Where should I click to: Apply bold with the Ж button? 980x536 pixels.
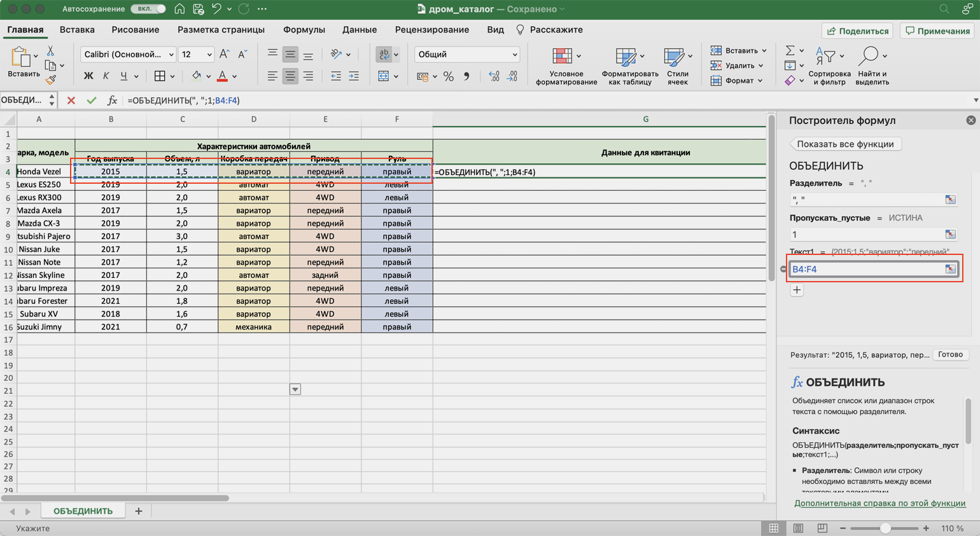point(88,76)
